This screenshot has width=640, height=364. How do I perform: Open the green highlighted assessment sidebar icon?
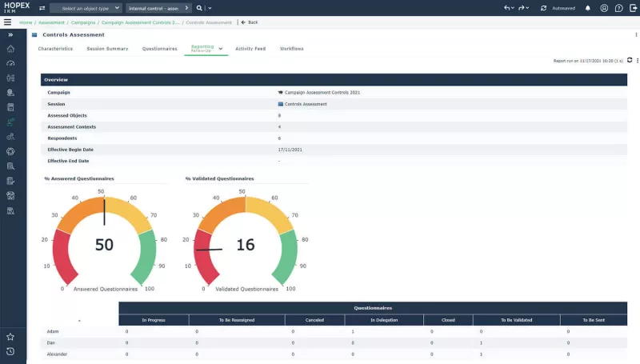pos(10,122)
